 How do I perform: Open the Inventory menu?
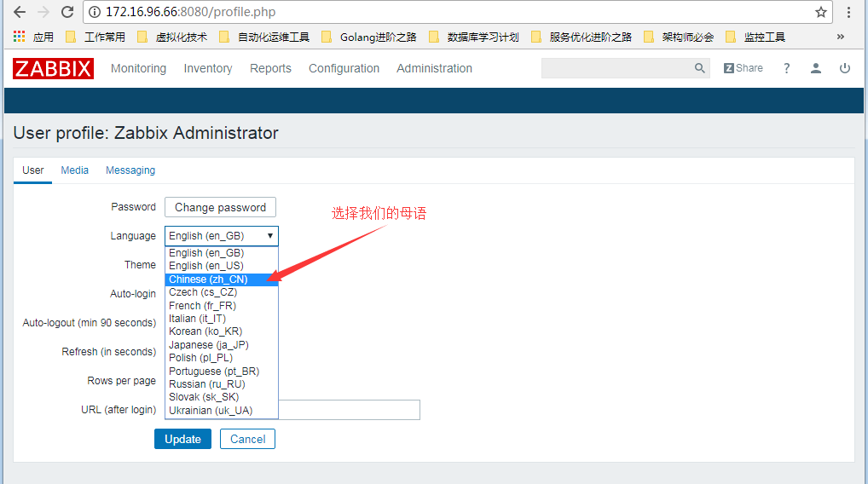207,68
